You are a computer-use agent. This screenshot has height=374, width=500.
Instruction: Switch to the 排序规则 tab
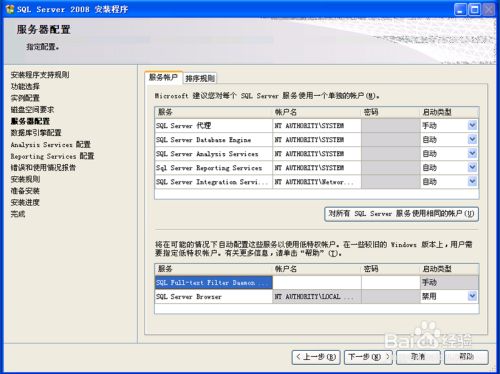pos(200,78)
